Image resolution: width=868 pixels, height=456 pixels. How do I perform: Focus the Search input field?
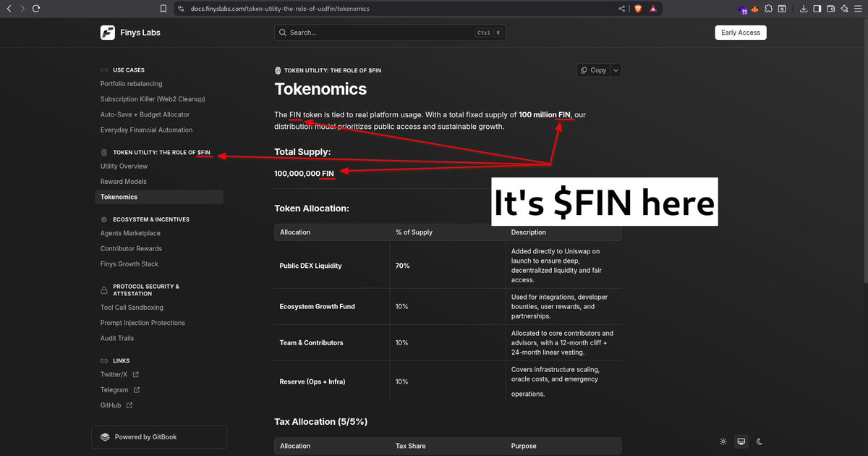390,33
